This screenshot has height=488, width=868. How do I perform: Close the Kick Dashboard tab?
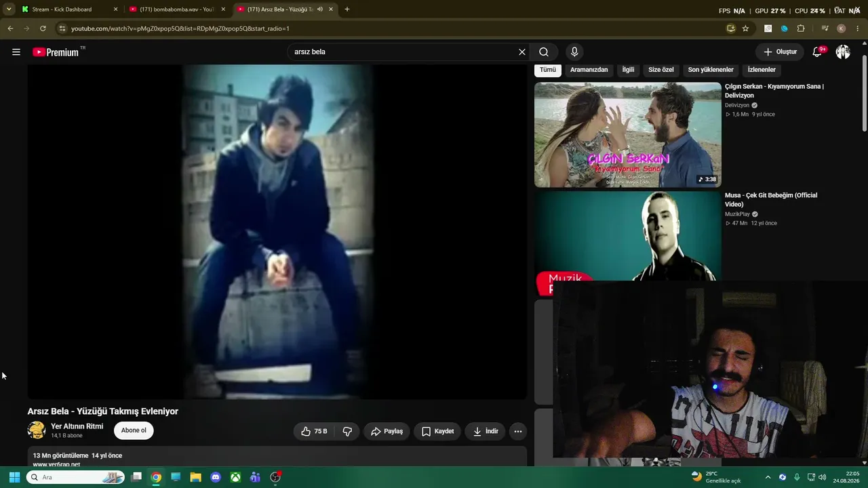[x=115, y=9]
